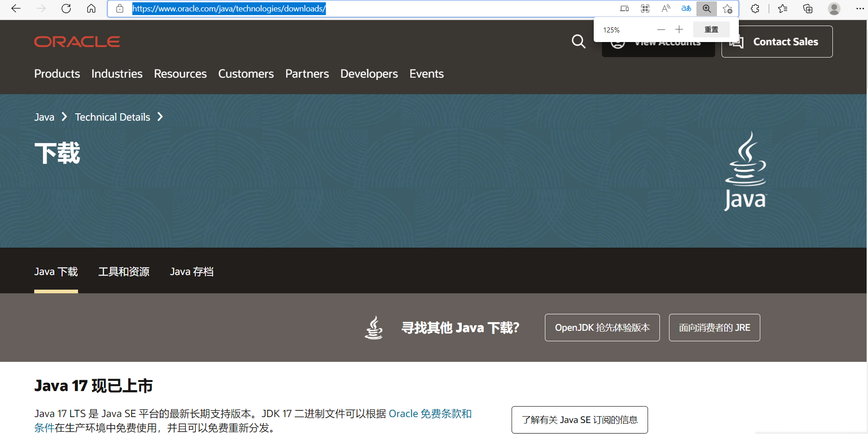Screen dimensions: 868x434
Task: Start Read aloud feature
Action: 666,9
